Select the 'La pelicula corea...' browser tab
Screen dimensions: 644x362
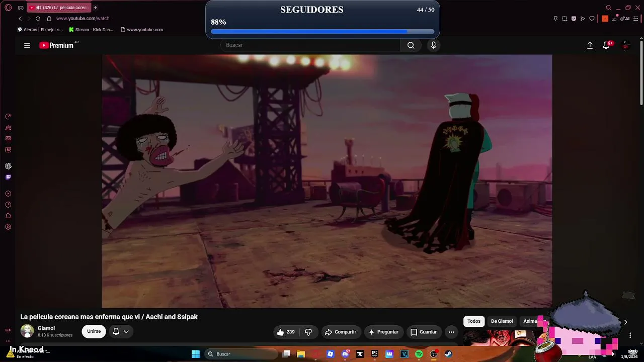(58, 8)
